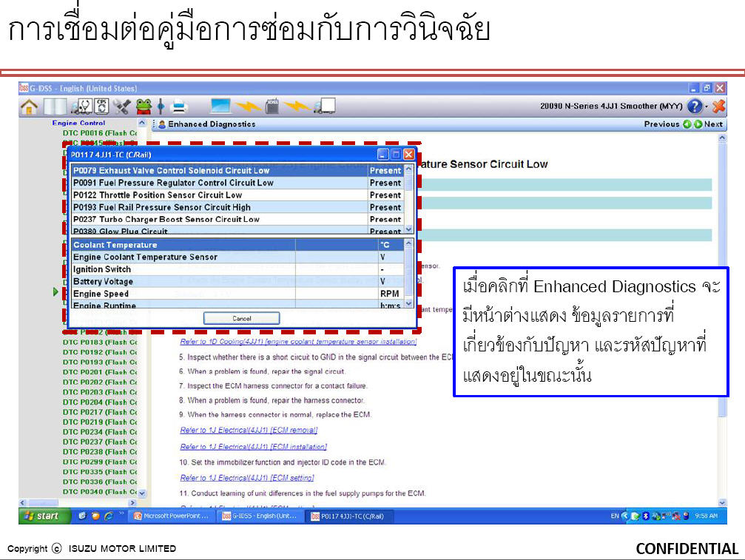Screen dimensions: 745x560
Task: Switch to G-IDSS English taskbar item
Action: click(260, 516)
